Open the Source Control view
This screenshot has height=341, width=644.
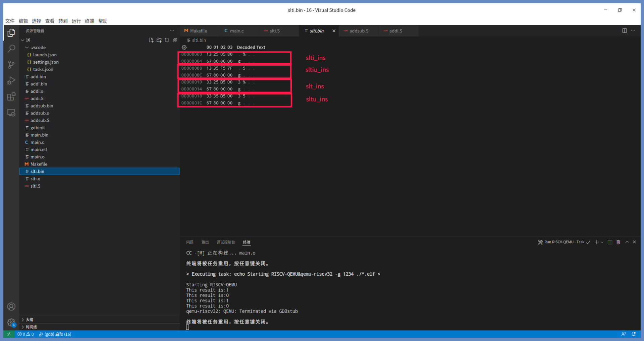pyautogui.click(x=11, y=65)
